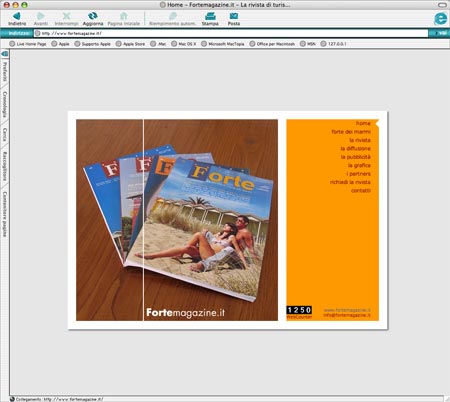This screenshot has width=450, height=402.
Task: Click the address URL field
Action: point(231,33)
